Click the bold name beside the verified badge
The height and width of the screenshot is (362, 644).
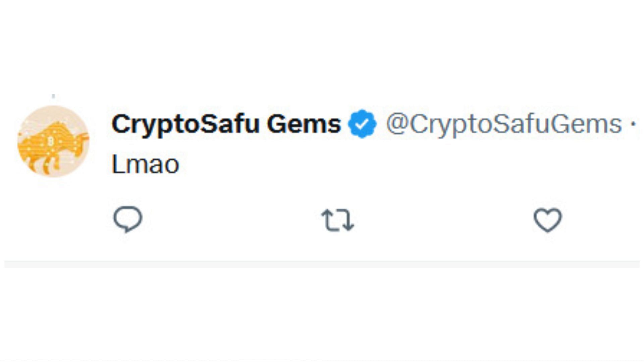[226, 124]
